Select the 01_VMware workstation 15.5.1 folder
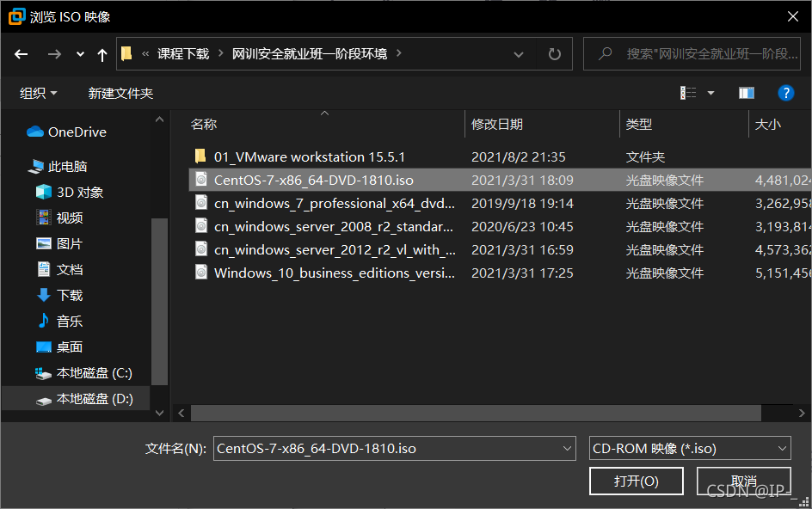The image size is (812, 509). coord(310,156)
